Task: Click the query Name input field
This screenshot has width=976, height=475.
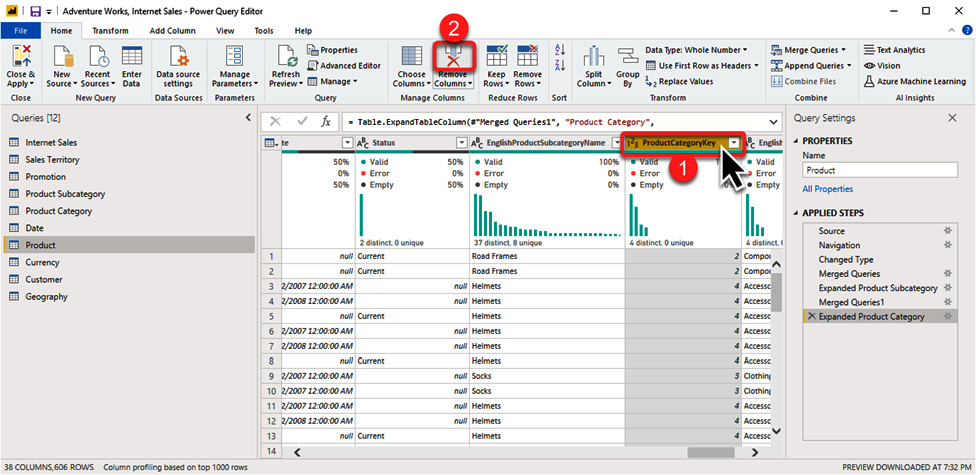Action: (880, 170)
